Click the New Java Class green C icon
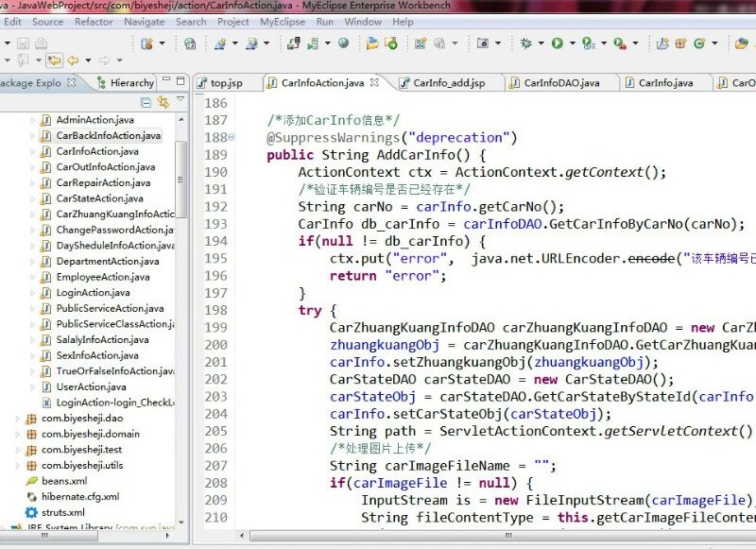The width and height of the screenshot is (756, 549). click(699, 43)
